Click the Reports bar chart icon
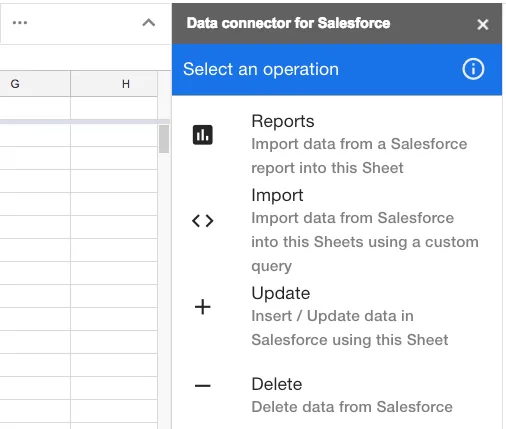The image size is (506, 429). (202, 135)
